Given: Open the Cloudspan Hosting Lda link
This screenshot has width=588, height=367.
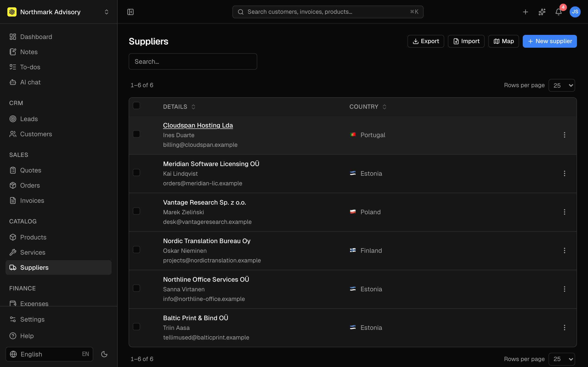Looking at the screenshot, I should [198, 125].
